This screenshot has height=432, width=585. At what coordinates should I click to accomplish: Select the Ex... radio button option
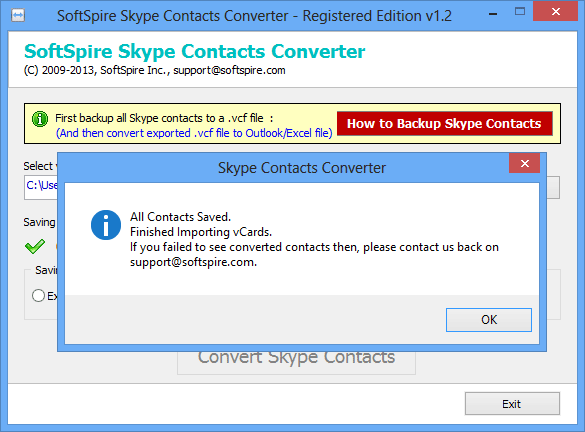point(38,295)
